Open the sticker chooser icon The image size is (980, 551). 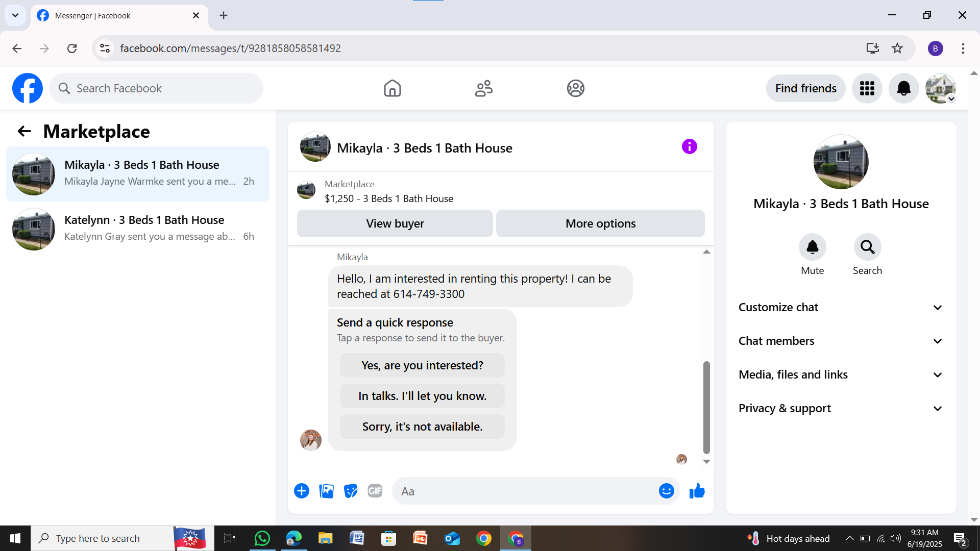coord(351,491)
